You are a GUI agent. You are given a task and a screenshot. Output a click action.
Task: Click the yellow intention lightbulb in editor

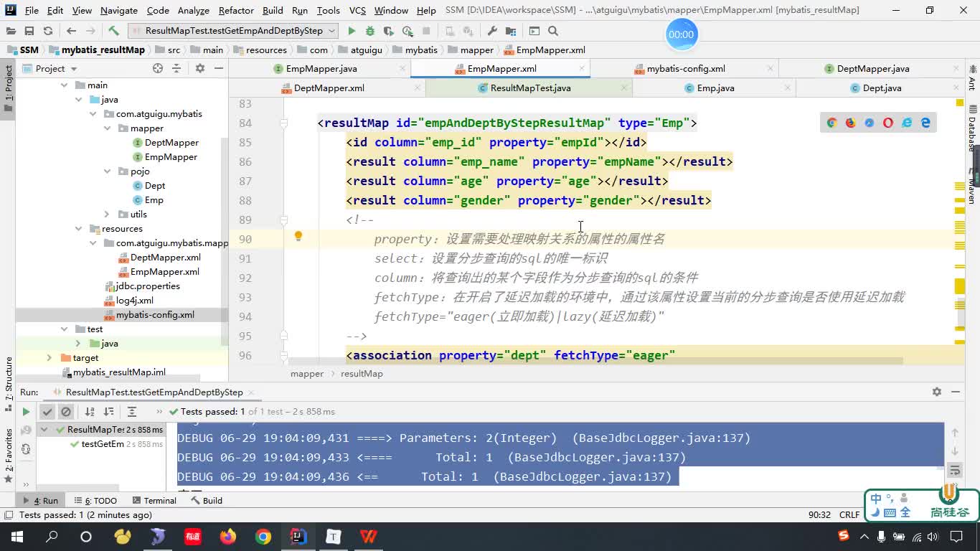pyautogui.click(x=298, y=236)
